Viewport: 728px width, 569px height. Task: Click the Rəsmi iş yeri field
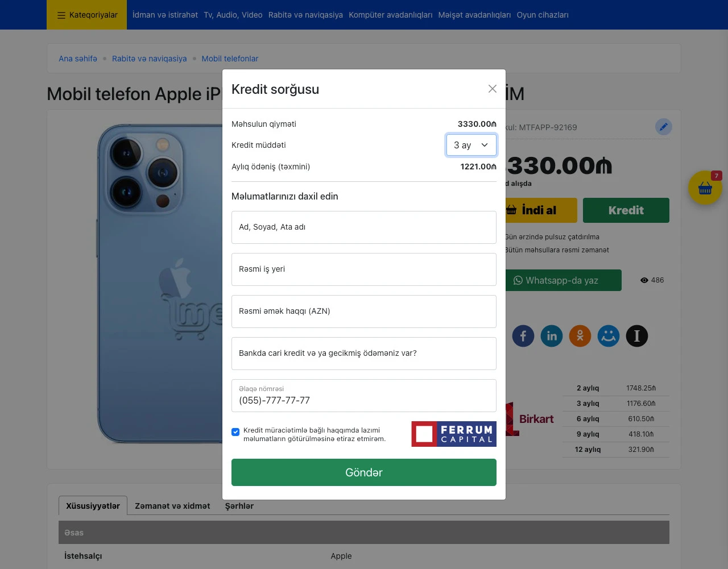point(364,269)
